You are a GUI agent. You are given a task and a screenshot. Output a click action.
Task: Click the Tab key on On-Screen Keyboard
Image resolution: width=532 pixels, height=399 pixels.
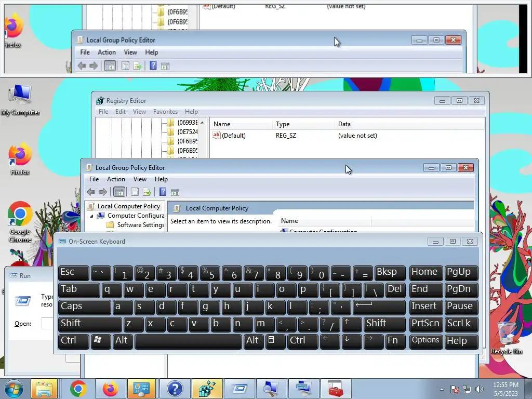pyautogui.click(x=79, y=290)
